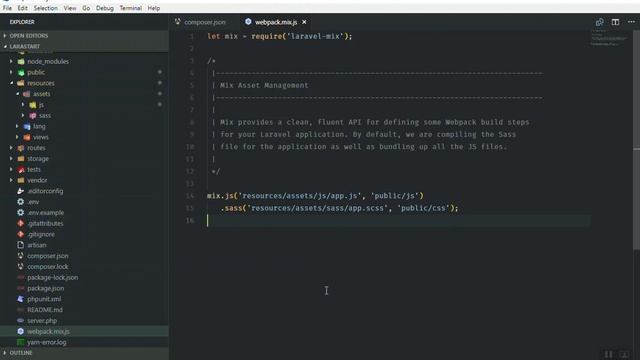This screenshot has width=640, height=360.
Task: Click the views folder icon
Action: click(x=27, y=137)
